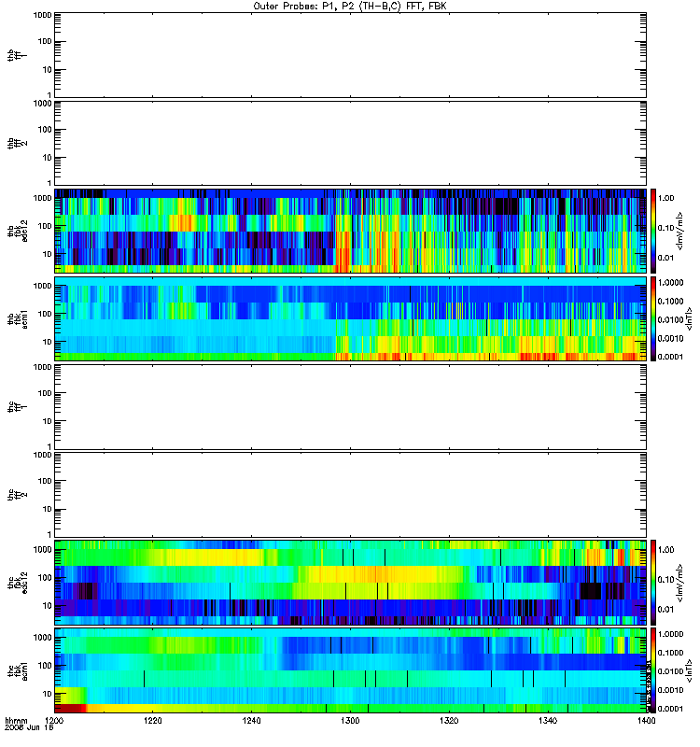Click the 10 tick label on thc fff 1 panel
The image size is (700, 747).
tap(47, 421)
